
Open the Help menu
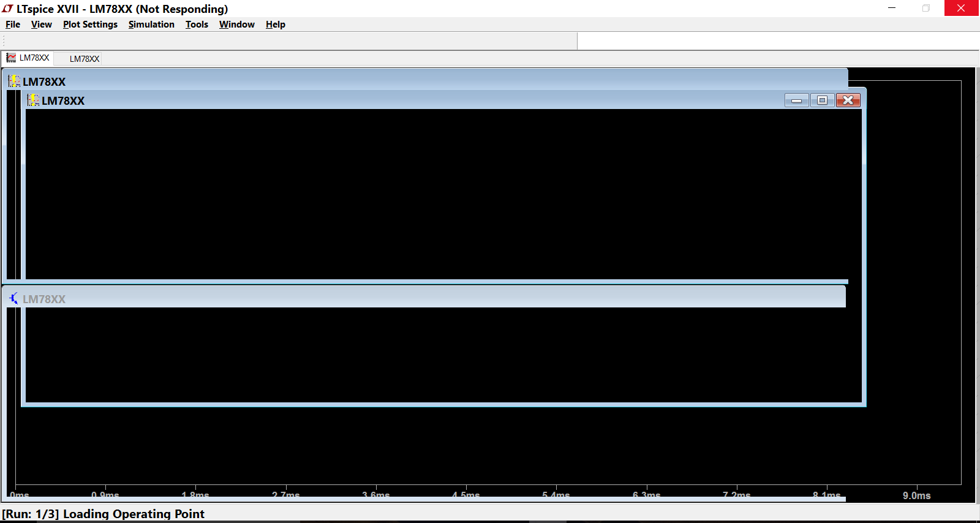tap(275, 24)
